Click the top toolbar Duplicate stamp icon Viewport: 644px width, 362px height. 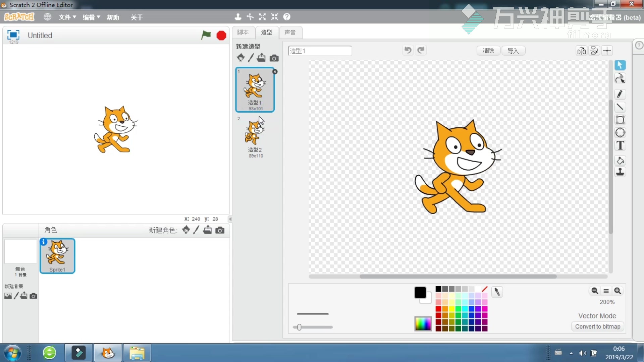pyautogui.click(x=238, y=17)
